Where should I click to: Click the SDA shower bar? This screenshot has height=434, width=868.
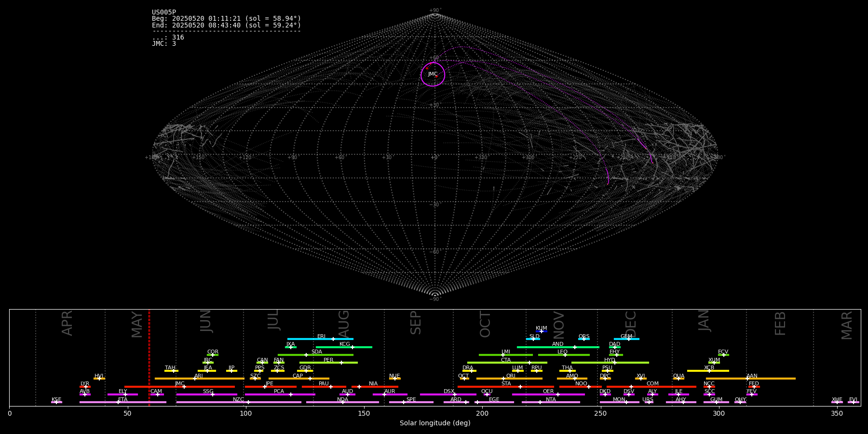click(x=315, y=355)
